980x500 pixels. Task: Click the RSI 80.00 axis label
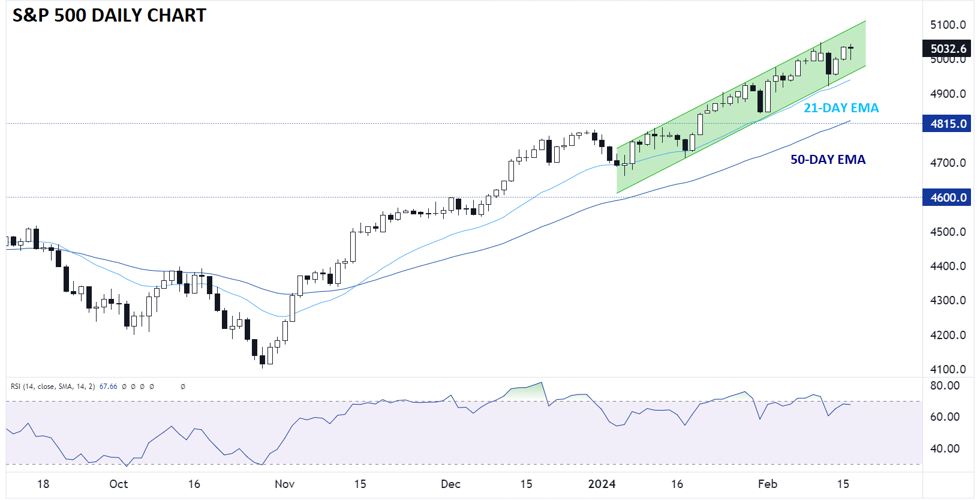click(x=945, y=385)
